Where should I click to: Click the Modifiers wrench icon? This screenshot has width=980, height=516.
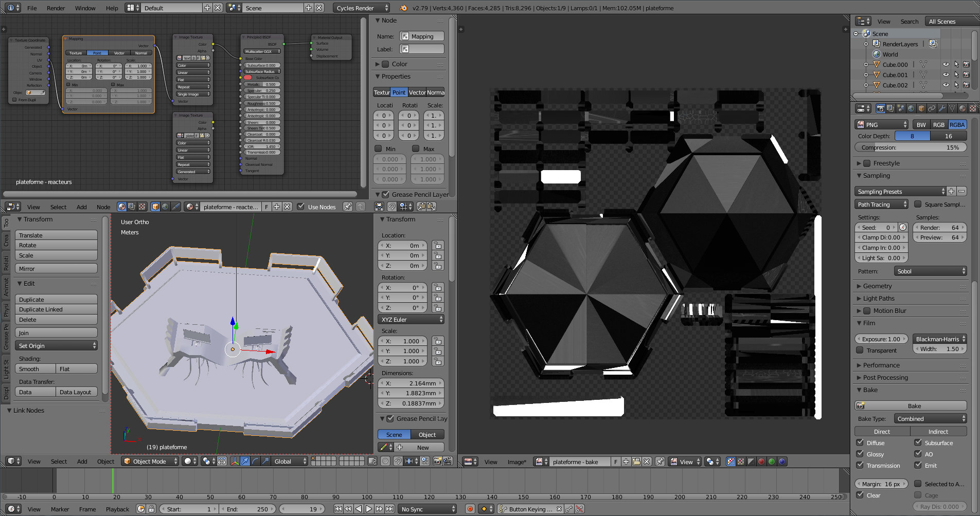coord(942,108)
